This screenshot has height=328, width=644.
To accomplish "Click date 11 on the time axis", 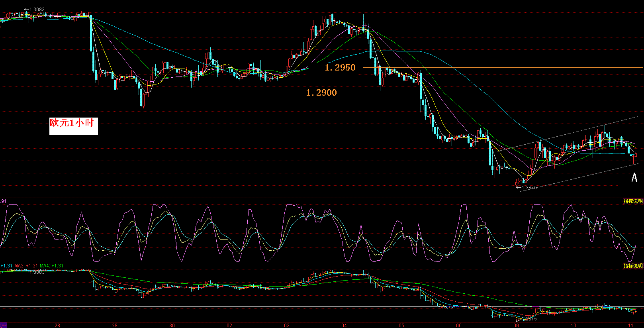I will [631, 325].
